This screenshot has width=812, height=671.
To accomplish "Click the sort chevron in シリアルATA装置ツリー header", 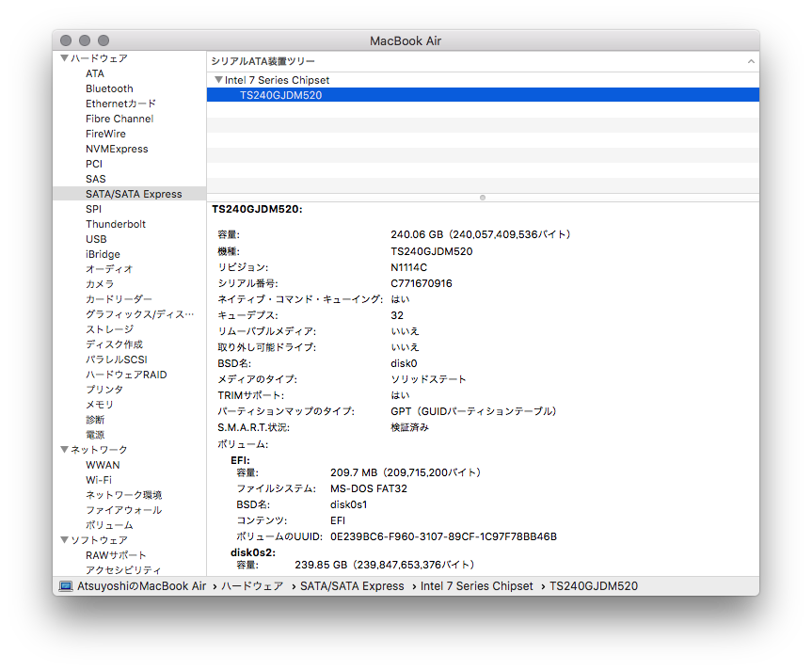I will click(x=751, y=61).
